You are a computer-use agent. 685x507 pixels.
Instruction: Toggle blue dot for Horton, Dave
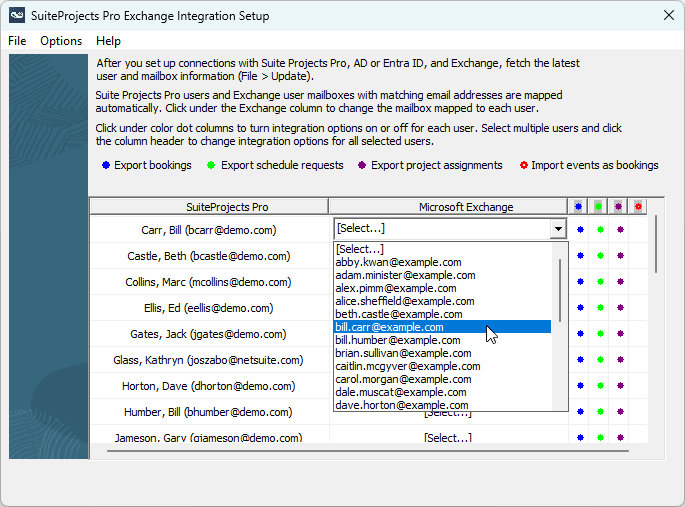click(x=580, y=386)
